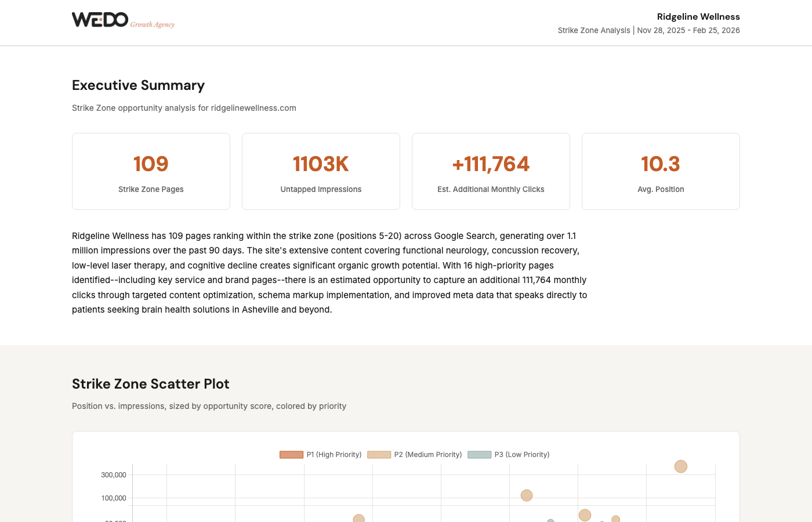Screen dimensions: 812x522
Task: Click the orange P1 legend color box
Action: click(x=291, y=455)
